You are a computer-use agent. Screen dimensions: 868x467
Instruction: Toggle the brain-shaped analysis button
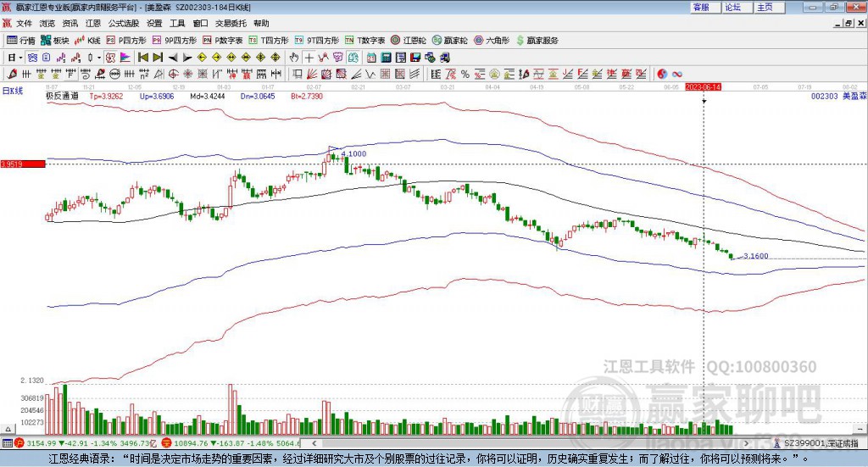point(353,58)
